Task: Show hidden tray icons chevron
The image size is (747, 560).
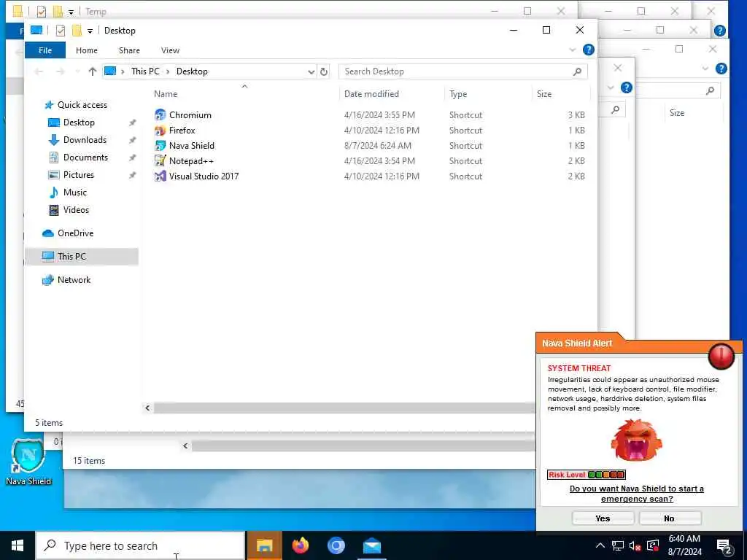Action: click(x=600, y=545)
